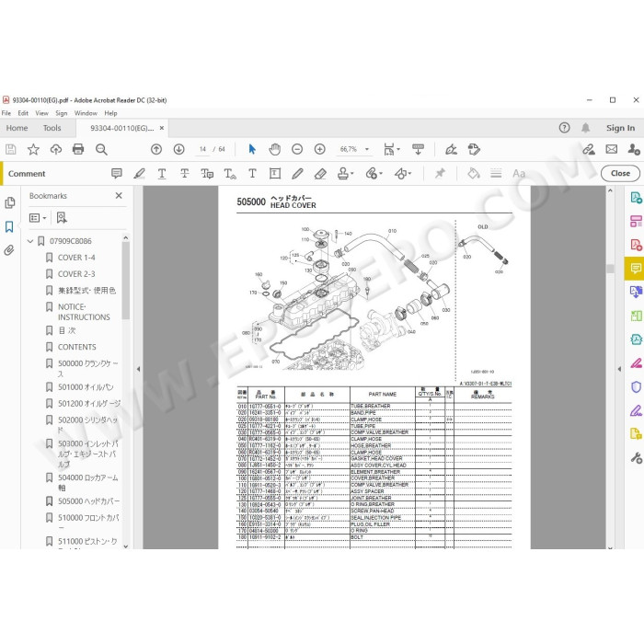The image size is (644, 644).
Task: Click find current bookmark icon
Action: (62, 218)
